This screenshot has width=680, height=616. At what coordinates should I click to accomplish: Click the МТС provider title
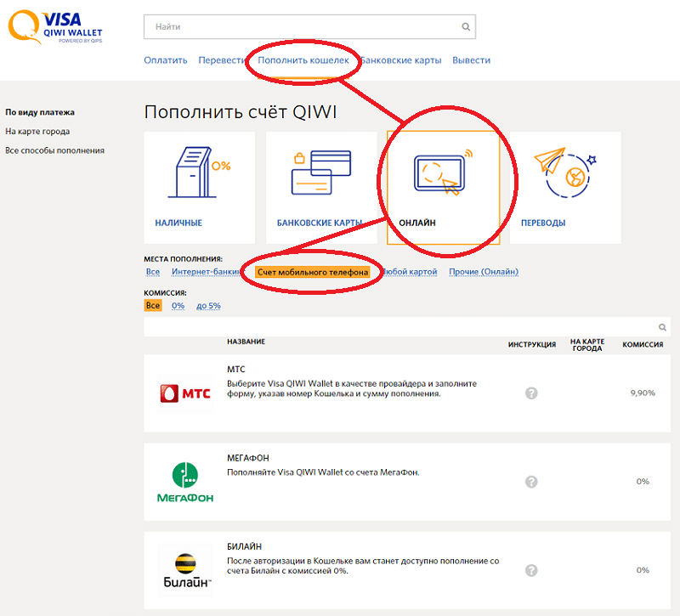236,370
